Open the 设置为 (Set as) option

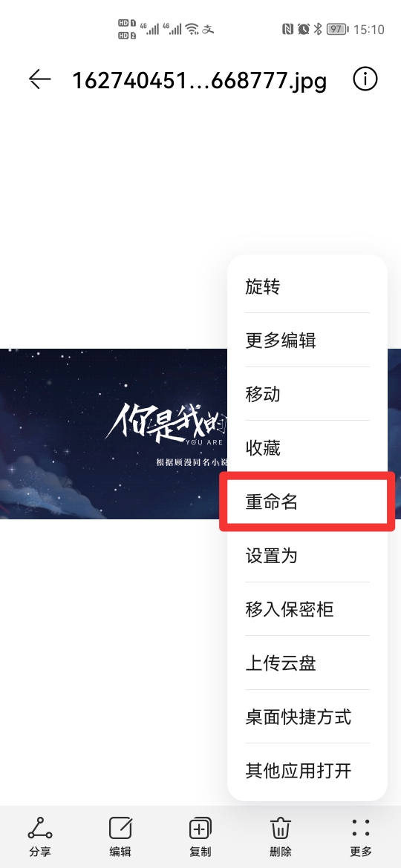[x=307, y=555]
